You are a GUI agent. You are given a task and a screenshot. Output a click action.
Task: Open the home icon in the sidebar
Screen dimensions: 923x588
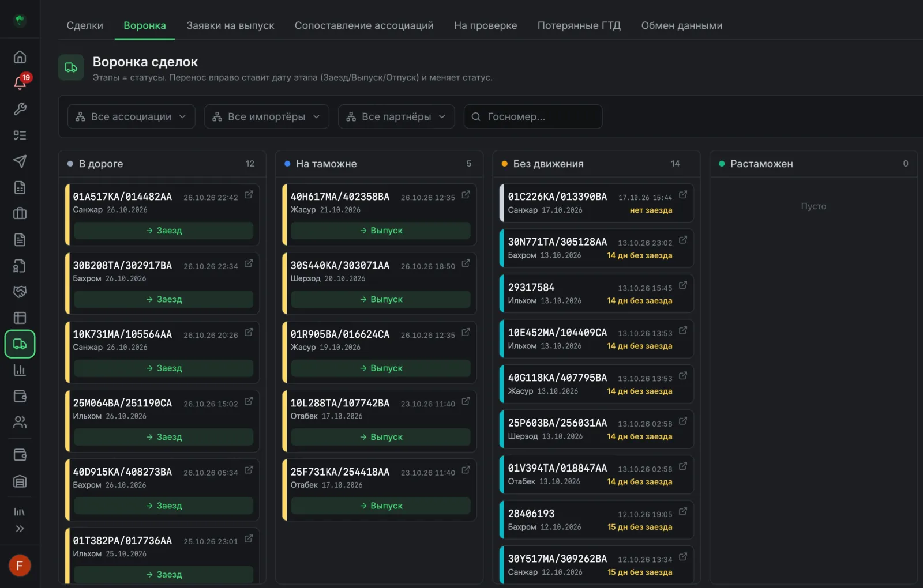20,57
